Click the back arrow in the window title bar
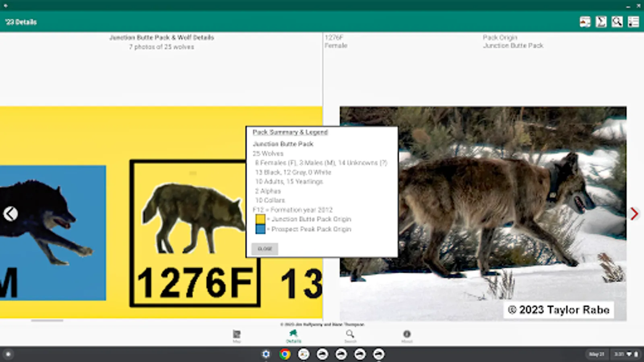 6,6
